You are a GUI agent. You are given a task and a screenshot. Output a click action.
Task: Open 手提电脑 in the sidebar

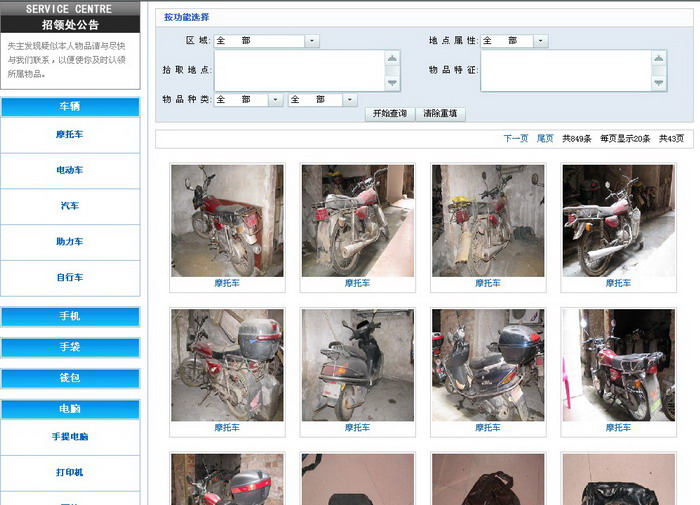pos(70,437)
